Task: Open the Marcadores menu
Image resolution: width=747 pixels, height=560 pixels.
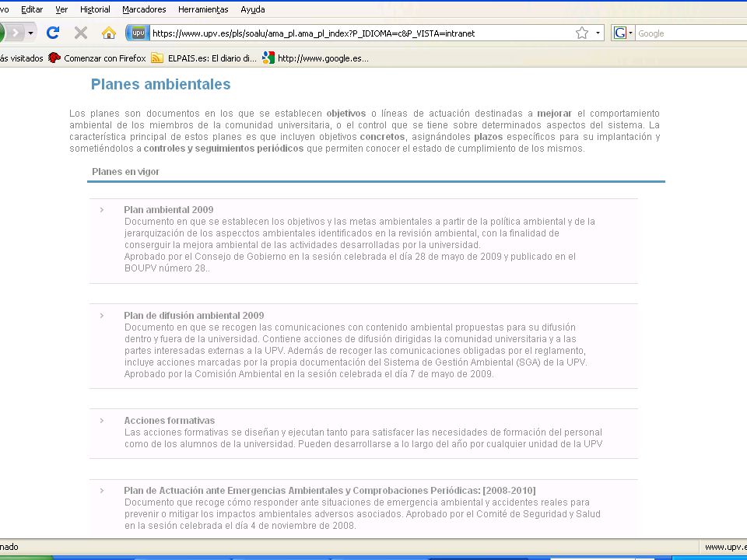Action: click(144, 9)
